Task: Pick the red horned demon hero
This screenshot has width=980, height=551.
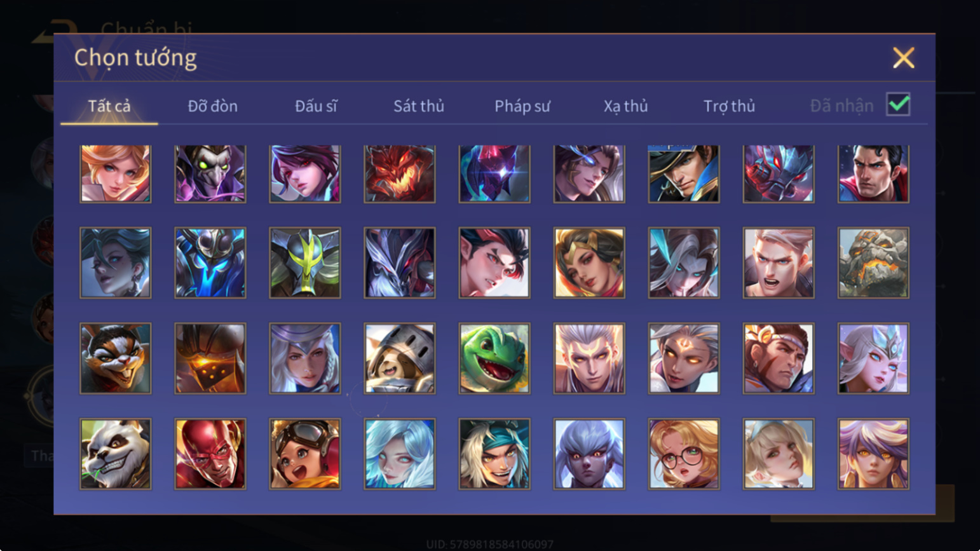Action: (400, 173)
